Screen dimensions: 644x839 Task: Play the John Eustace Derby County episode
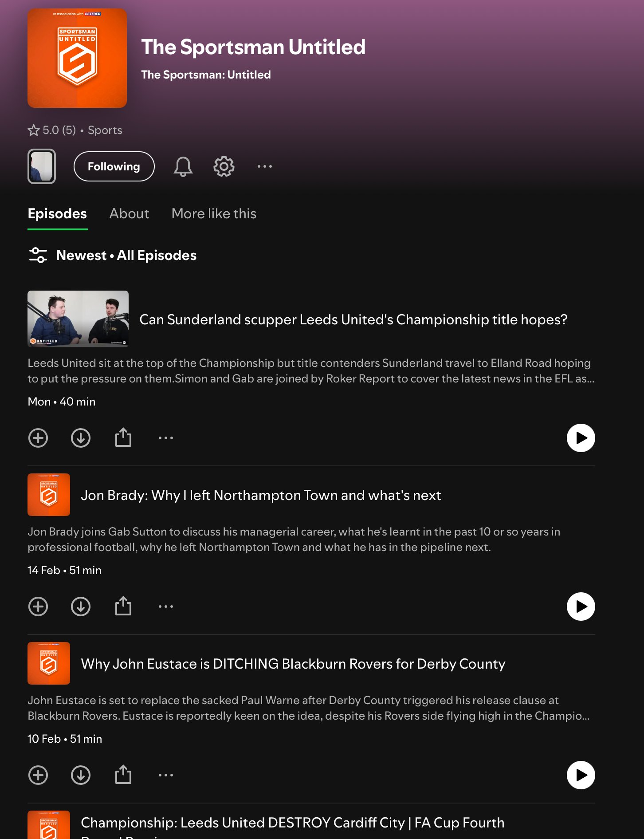click(x=581, y=775)
